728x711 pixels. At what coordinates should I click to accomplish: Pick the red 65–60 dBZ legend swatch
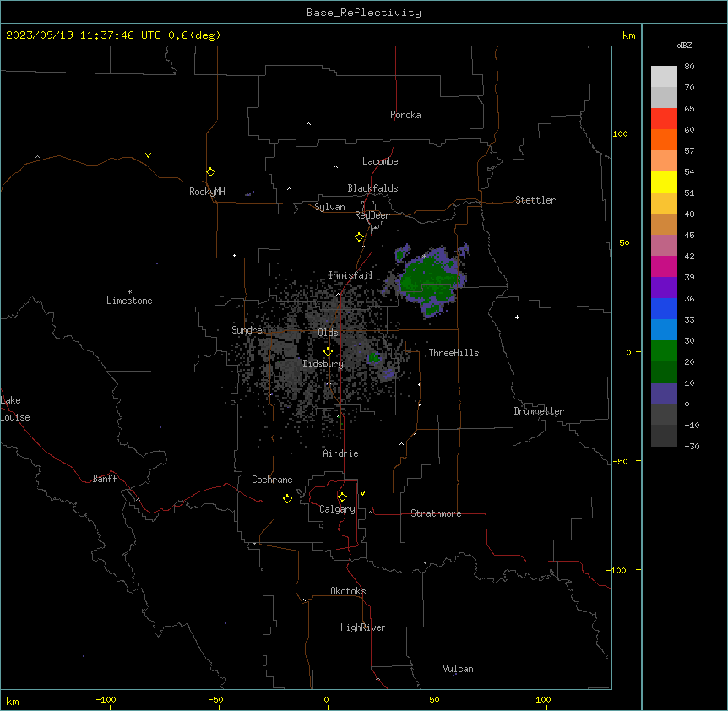664,119
